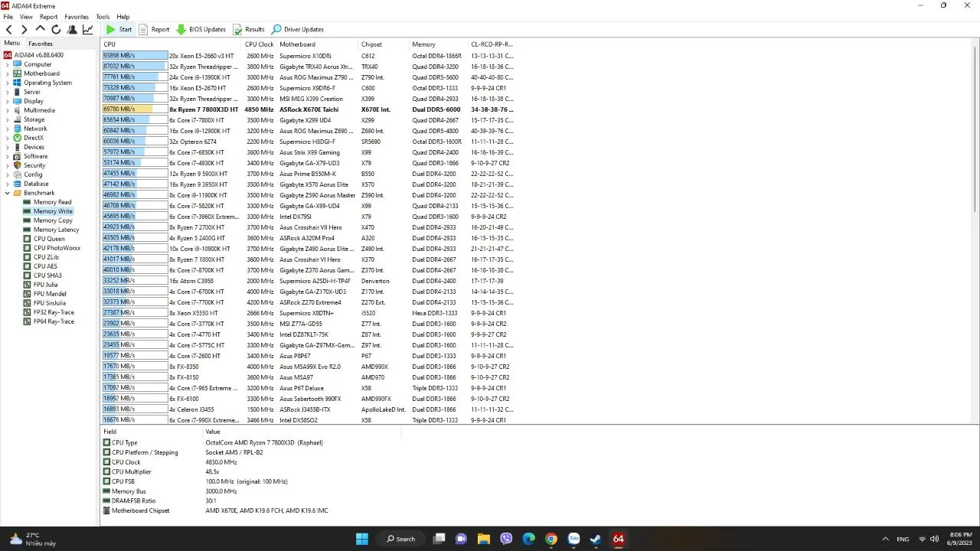Click the Refresh toolbar icon

[56, 30]
